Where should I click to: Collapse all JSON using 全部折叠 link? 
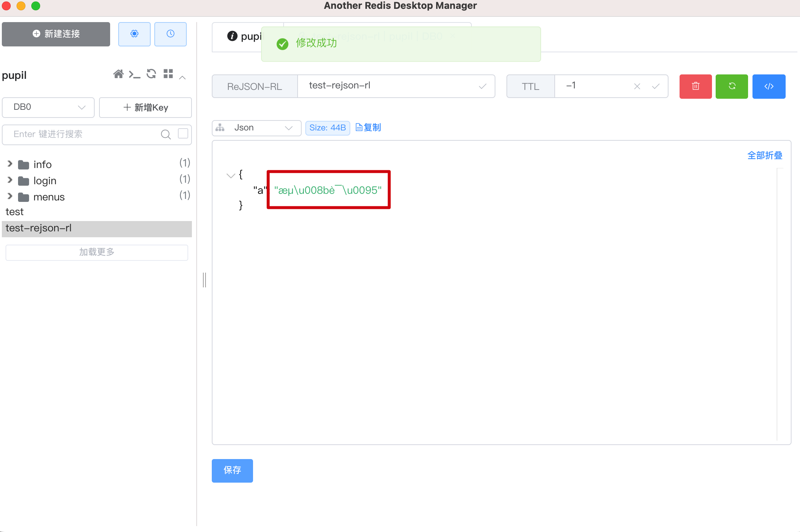pos(765,155)
